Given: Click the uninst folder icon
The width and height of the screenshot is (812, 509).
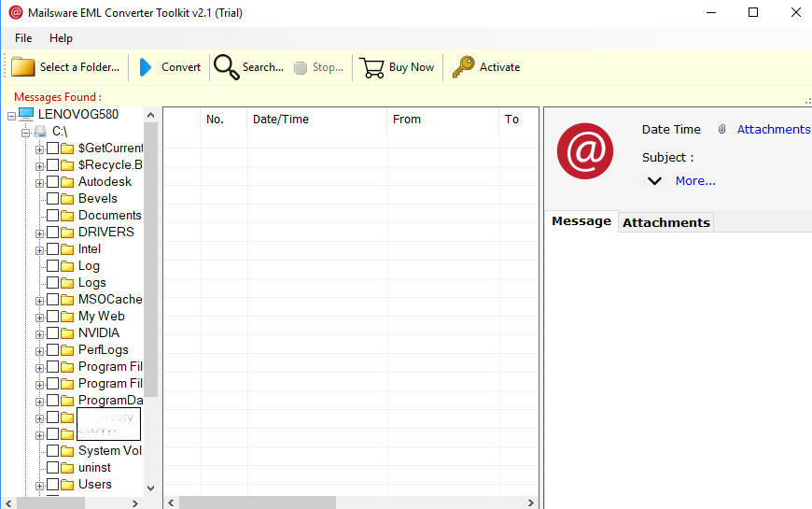Looking at the screenshot, I should (x=67, y=468).
